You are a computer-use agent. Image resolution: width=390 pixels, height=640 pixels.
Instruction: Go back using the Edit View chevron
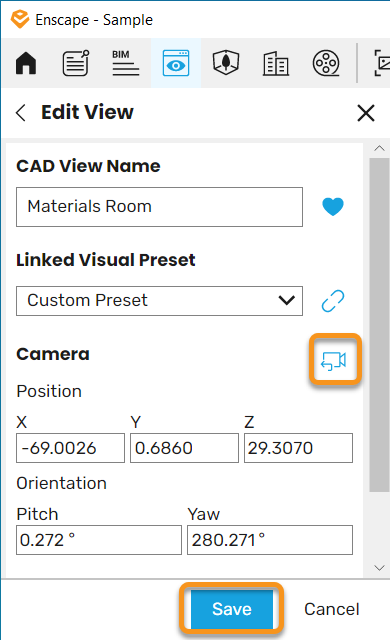[x=21, y=113]
